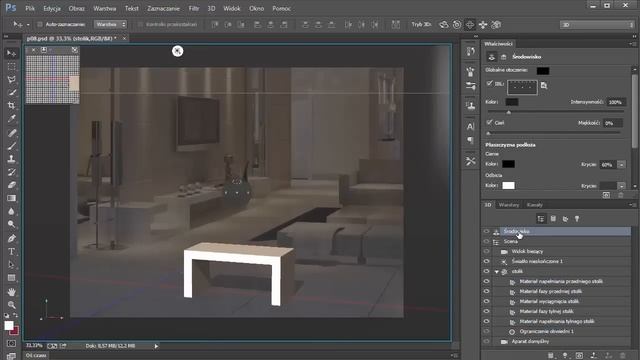
Task: Toggle visibility of Światło nieskończone 1
Action: click(487, 262)
